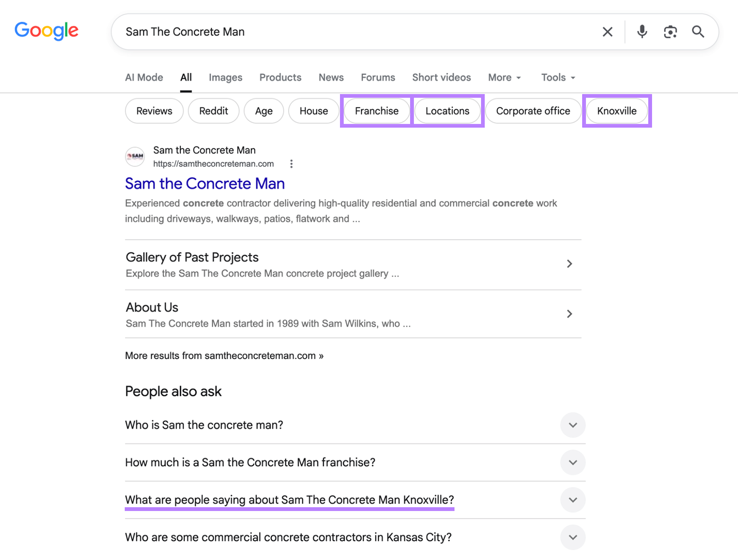Open About Us chevron arrow
The height and width of the screenshot is (560, 738).
pyautogui.click(x=570, y=314)
